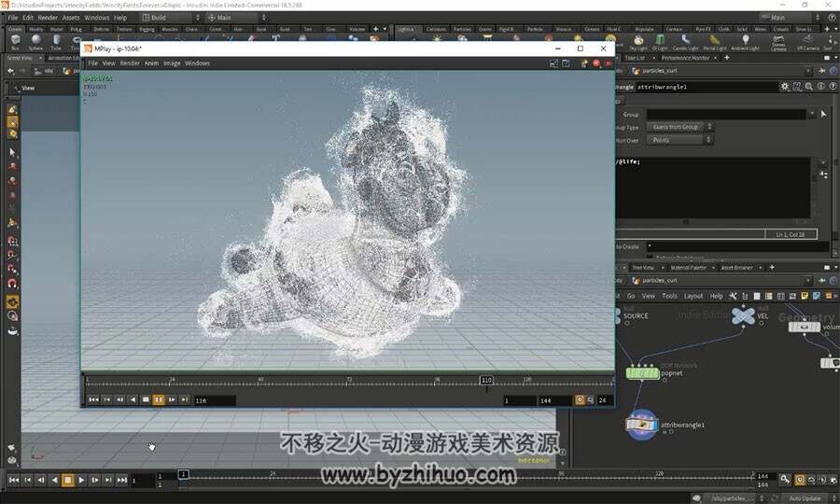This screenshot has height=504, width=840.
Task: Open the Houdini Render menu
Action: coord(48,17)
